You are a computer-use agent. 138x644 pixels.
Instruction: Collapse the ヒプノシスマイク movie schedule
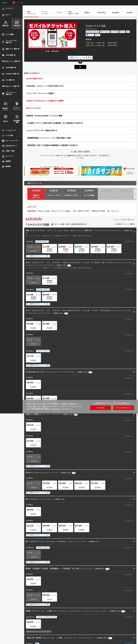coord(134,232)
